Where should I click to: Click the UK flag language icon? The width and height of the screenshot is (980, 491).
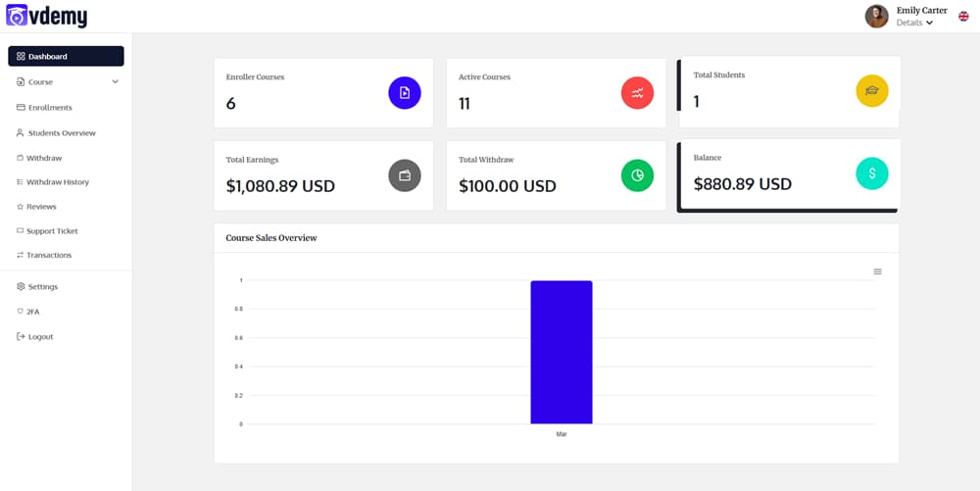point(963,16)
